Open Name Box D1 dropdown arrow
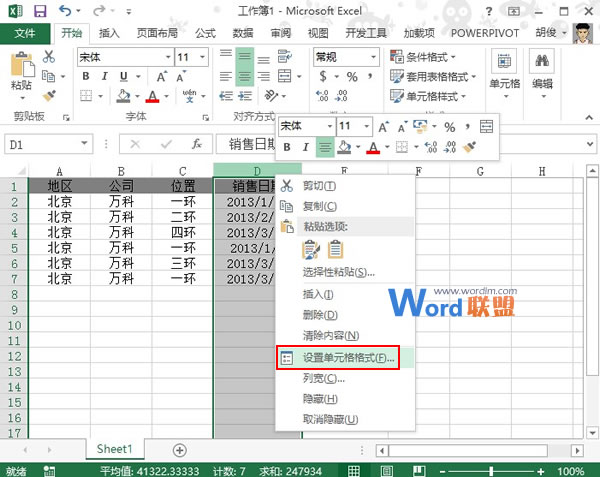Screen dimensions: 600x477 [x=85, y=144]
